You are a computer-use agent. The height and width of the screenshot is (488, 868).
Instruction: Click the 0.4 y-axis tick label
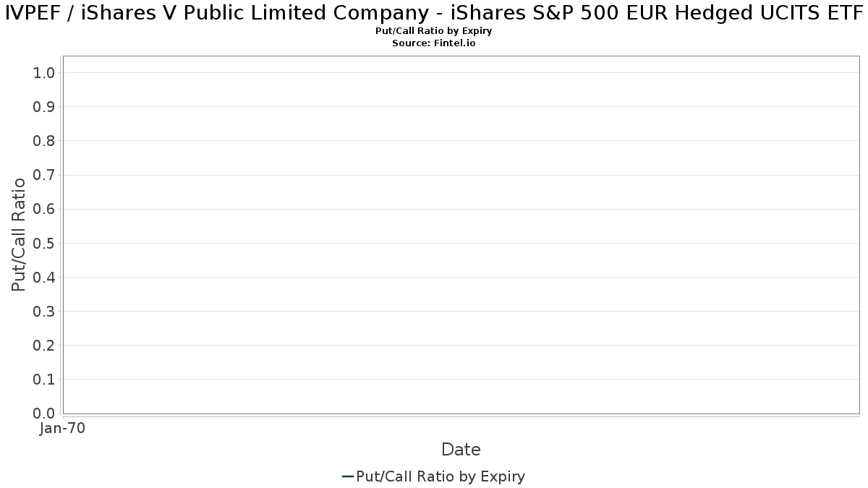45,277
